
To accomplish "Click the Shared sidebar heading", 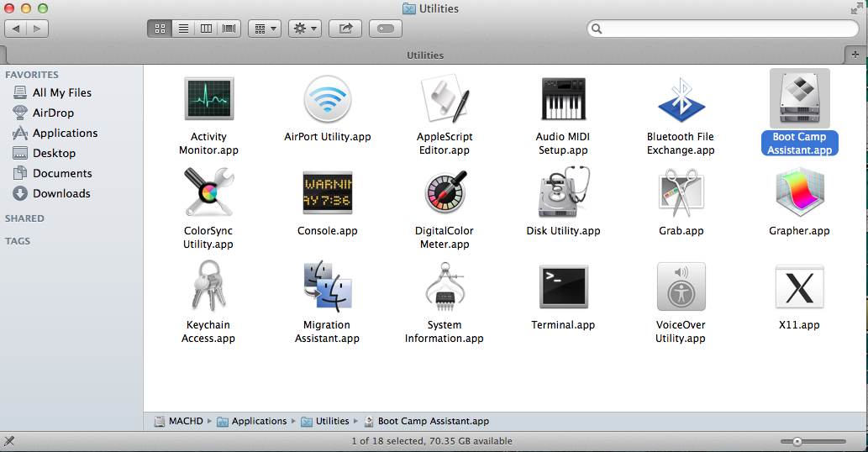I will pos(24,218).
